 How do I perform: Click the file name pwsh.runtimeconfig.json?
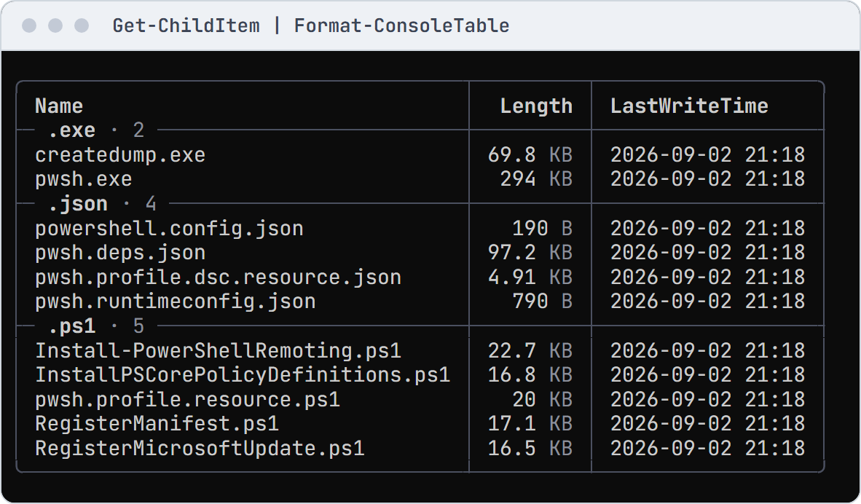pos(175,302)
